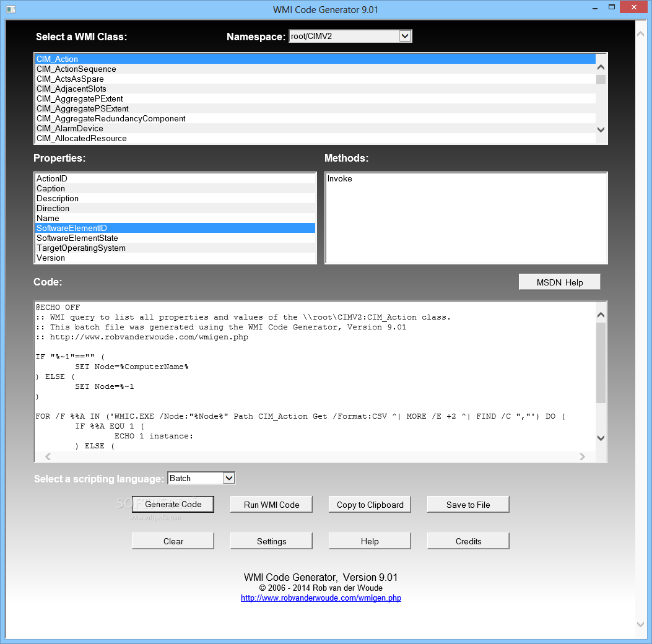Click Copy to Clipboard button

point(370,504)
